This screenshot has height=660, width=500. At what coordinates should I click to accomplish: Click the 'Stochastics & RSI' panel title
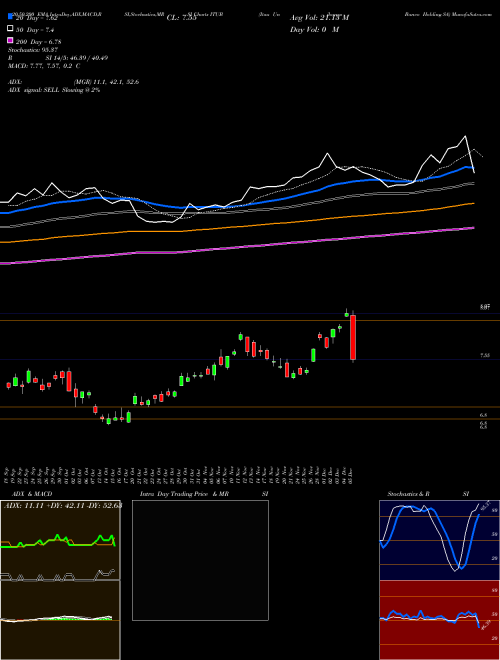(428, 494)
